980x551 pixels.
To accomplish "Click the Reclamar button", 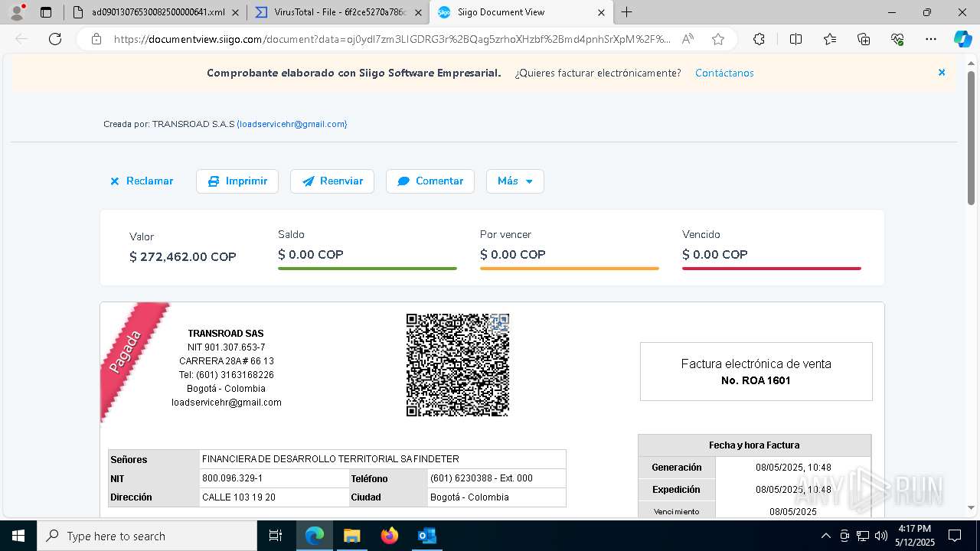I will pos(142,181).
